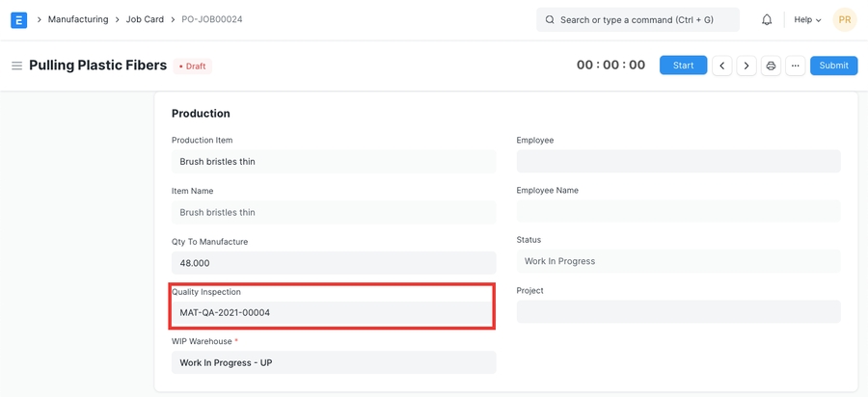This screenshot has height=397, width=868.
Task: Edit the WIP Warehouse field
Action: click(334, 363)
